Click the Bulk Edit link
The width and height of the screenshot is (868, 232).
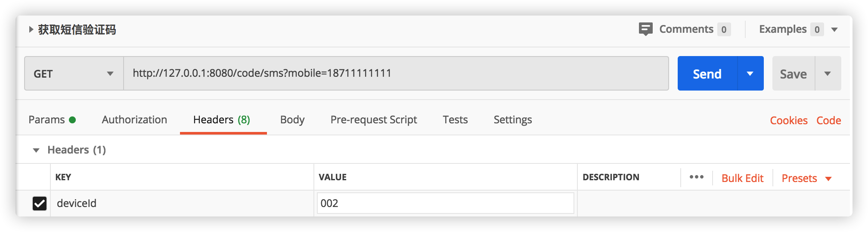[x=742, y=178]
